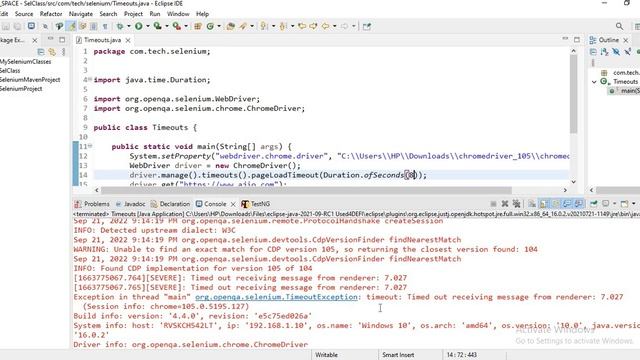
Task: Open the Source menu
Action: (x=24, y=14)
